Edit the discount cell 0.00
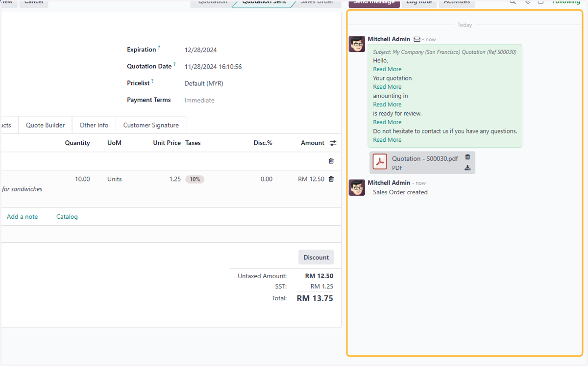 267,179
